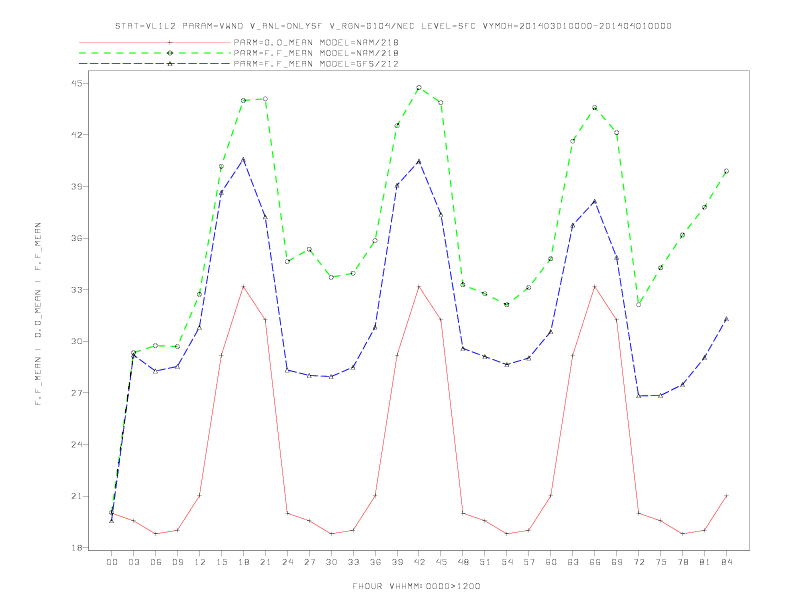Click x-axis tick label 81
Screen dimensions: 792x612
click(705, 562)
